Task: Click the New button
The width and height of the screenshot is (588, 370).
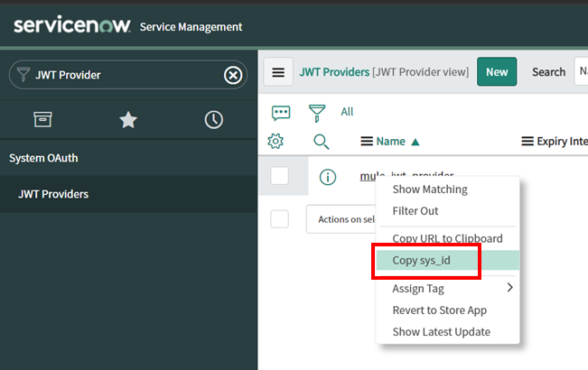Action: (x=497, y=72)
